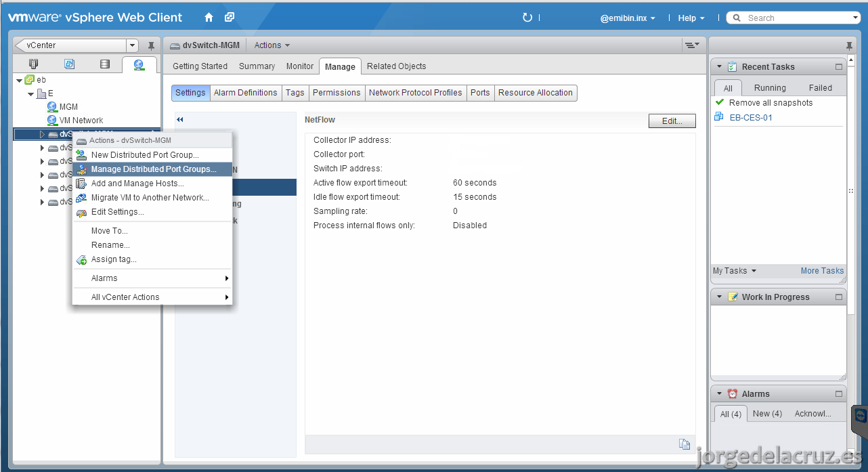Open the Help dropdown menu

(x=691, y=18)
